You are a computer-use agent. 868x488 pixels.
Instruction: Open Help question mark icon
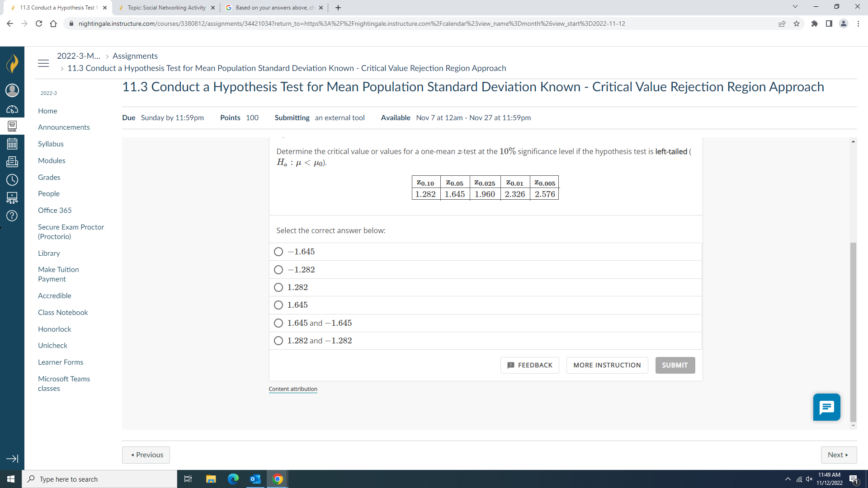(x=12, y=216)
